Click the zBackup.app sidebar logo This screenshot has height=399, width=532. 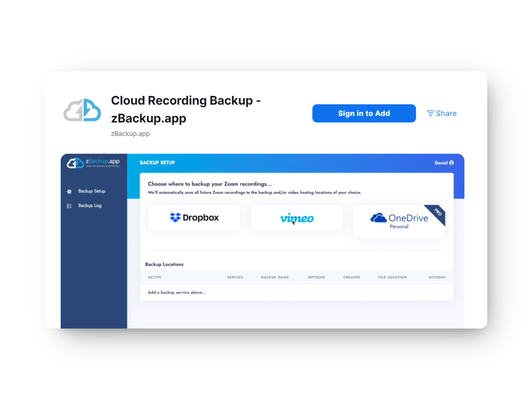point(93,163)
